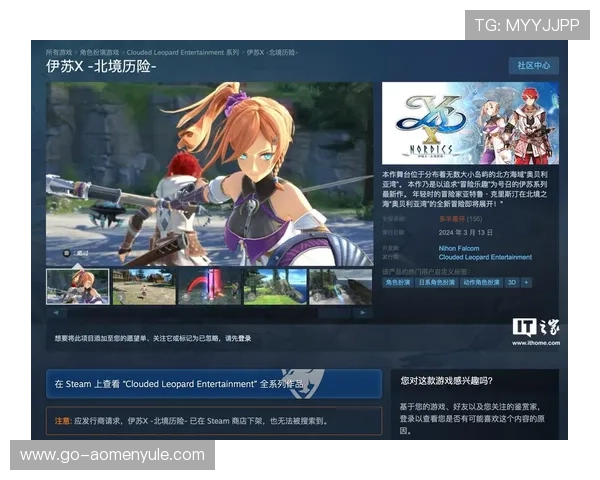Open publisher Clouded Leopard Entertainment link
The width and height of the screenshot is (600, 480).
coord(485,257)
